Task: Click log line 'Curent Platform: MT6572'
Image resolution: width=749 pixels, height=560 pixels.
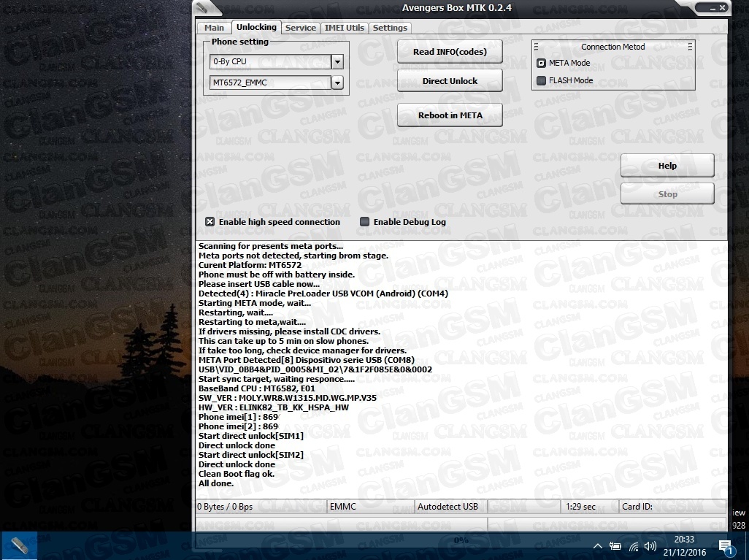Action: click(x=250, y=265)
